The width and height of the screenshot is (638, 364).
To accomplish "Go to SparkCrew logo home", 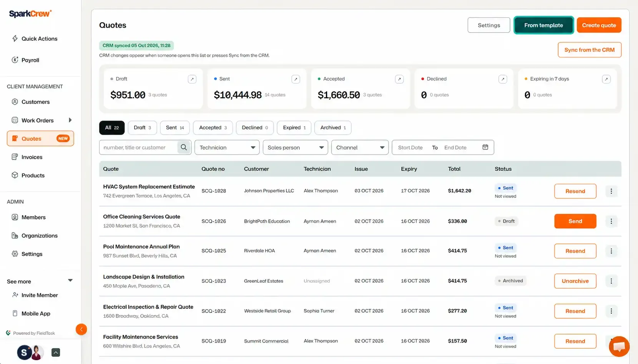I will tap(30, 14).
